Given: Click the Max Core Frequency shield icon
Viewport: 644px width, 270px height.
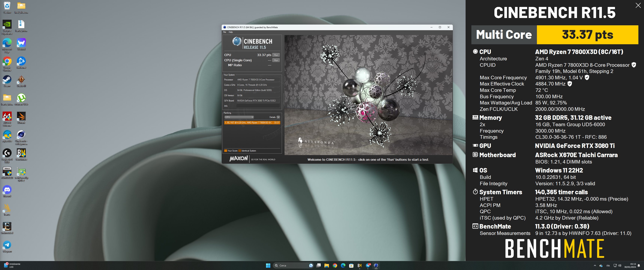Looking at the screenshot, I should pos(587,77).
